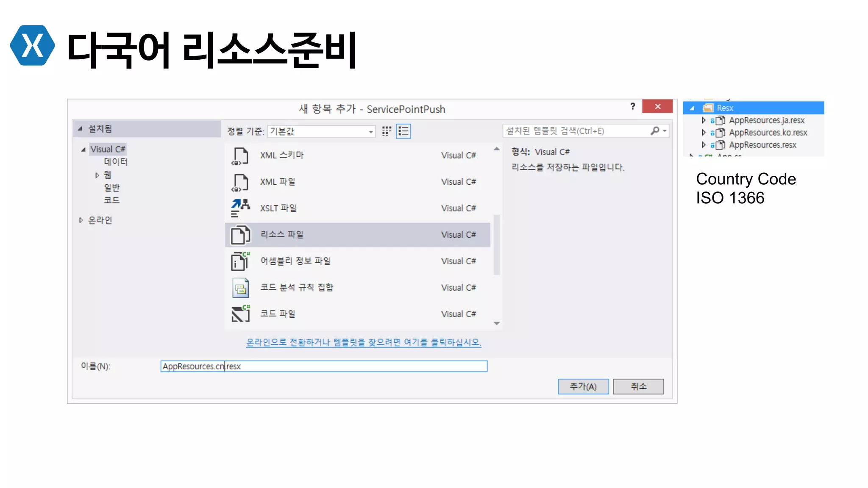Click the 이름 file name input field

tap(324, 366)
